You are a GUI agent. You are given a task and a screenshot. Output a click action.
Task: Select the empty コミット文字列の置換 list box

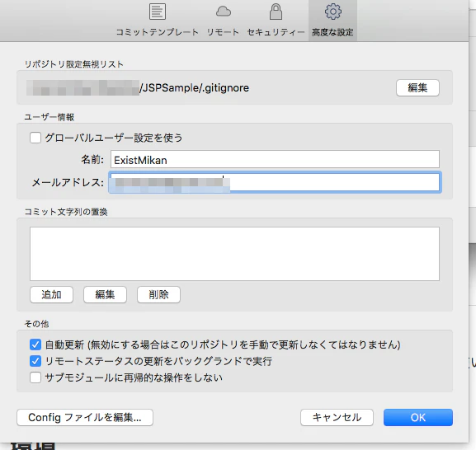tap(234, 254)
